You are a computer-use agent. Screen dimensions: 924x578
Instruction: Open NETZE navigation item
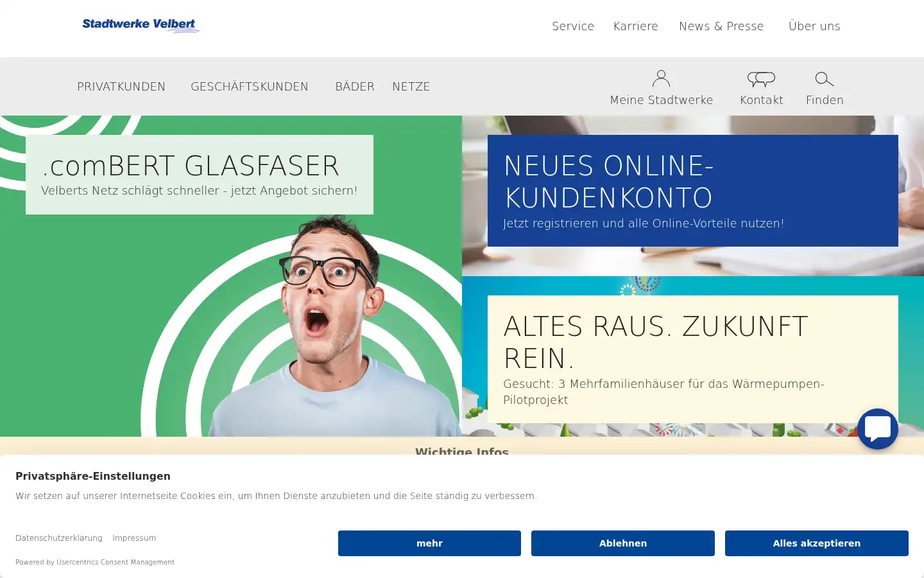pos(411,87)
